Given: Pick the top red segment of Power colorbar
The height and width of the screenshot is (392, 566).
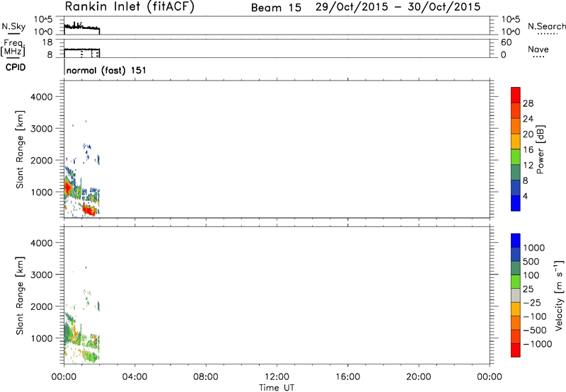Looking at the screenshot, I should tap(516, 95).
